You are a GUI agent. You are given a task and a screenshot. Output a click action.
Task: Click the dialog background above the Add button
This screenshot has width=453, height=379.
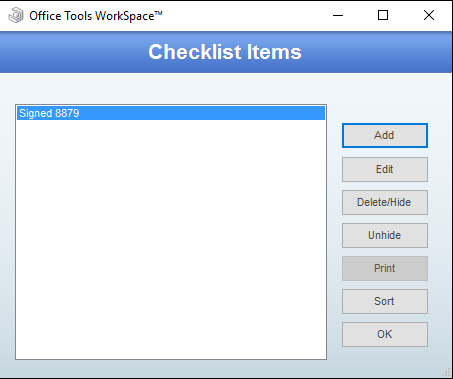tap(385, 98)
